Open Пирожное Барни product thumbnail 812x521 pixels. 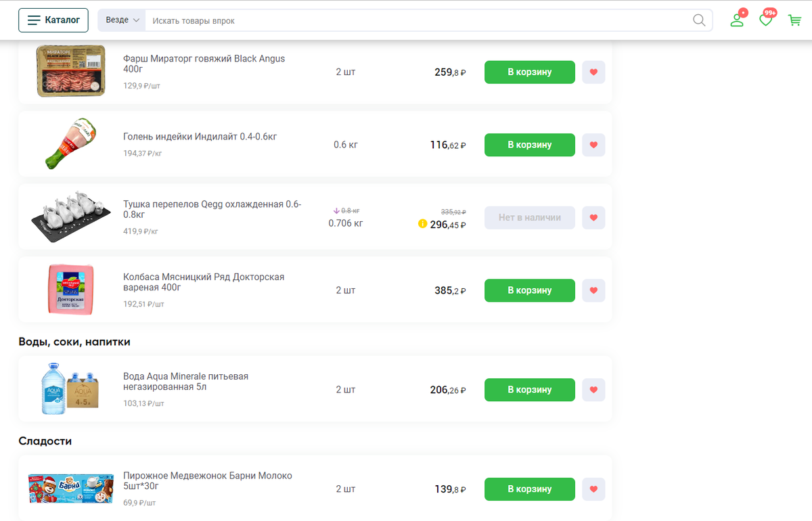[x=71, y=489]
